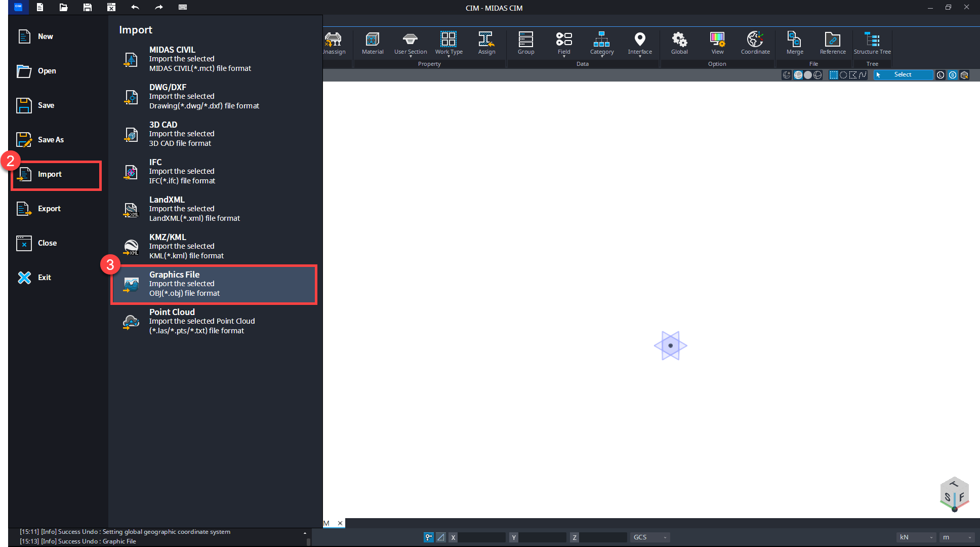The height and width of the screenshot is (547, 980).
Task: Expand the Category ribbon tool
Action: (x=602, y=43)
